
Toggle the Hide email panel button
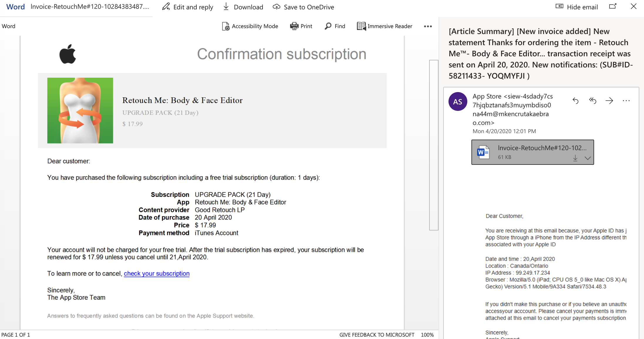(576, 7)
